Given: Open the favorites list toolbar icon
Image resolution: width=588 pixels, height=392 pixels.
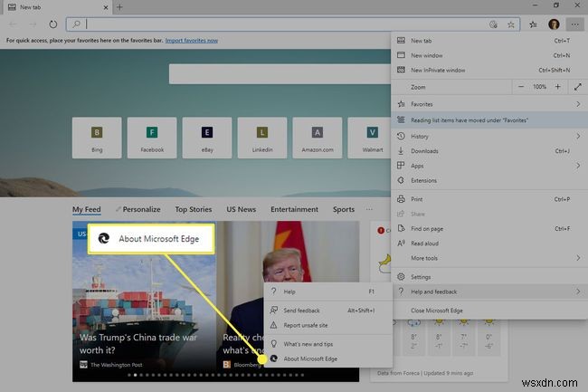Looking at the screenshot, I should click(x=533, y=24).
